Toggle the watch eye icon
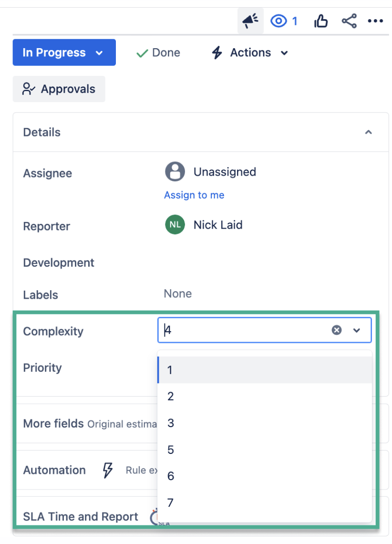The width and height of the screenshot is (392, 544). click(279, 21)
